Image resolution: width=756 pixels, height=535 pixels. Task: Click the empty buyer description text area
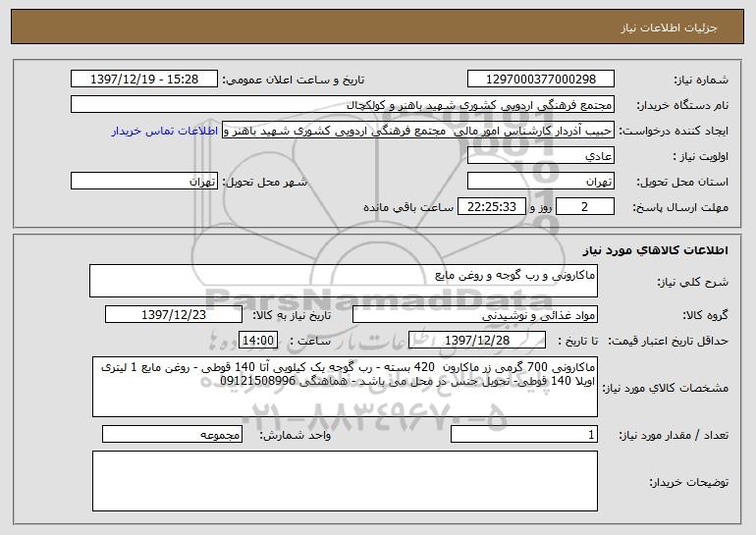[345, 481]
